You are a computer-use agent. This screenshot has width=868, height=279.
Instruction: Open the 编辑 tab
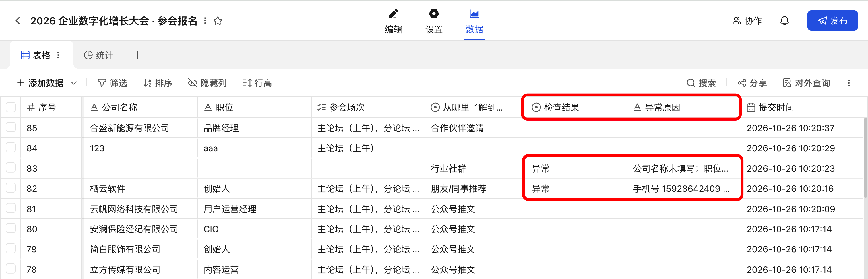pos(394,22)
